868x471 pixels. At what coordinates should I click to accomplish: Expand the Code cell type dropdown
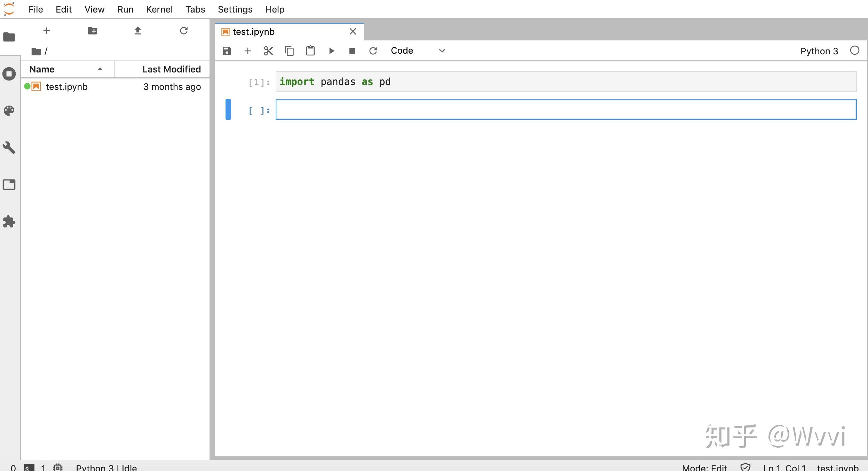(x=418, y=51)
